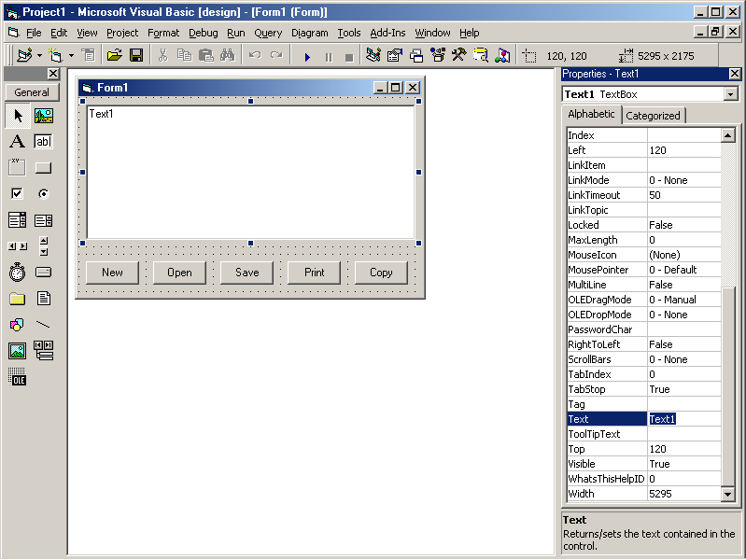746x560 pixels.
Task: Select the TextBox tool (ab| icon)
Action: tap(43, 141)
